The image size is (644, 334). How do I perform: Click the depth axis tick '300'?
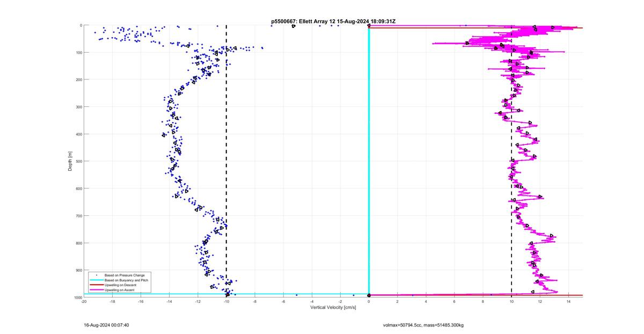(x=78, y=107)
